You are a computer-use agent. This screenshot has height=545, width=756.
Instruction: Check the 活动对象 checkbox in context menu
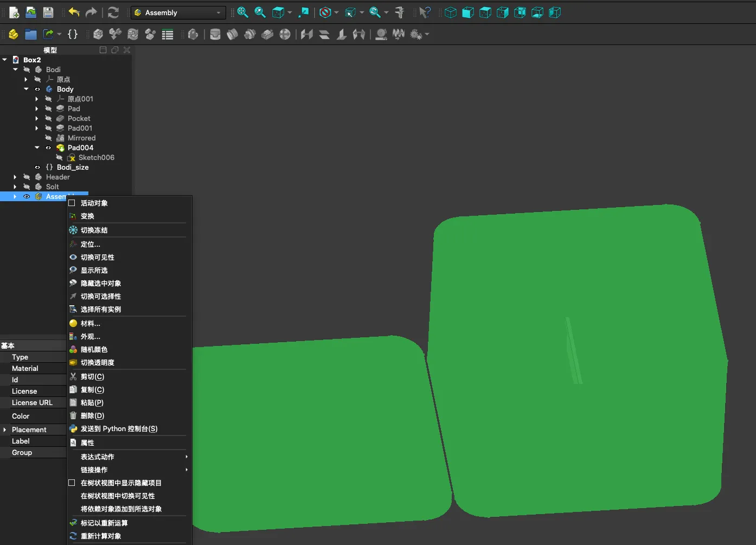click(x=72, y=203)
